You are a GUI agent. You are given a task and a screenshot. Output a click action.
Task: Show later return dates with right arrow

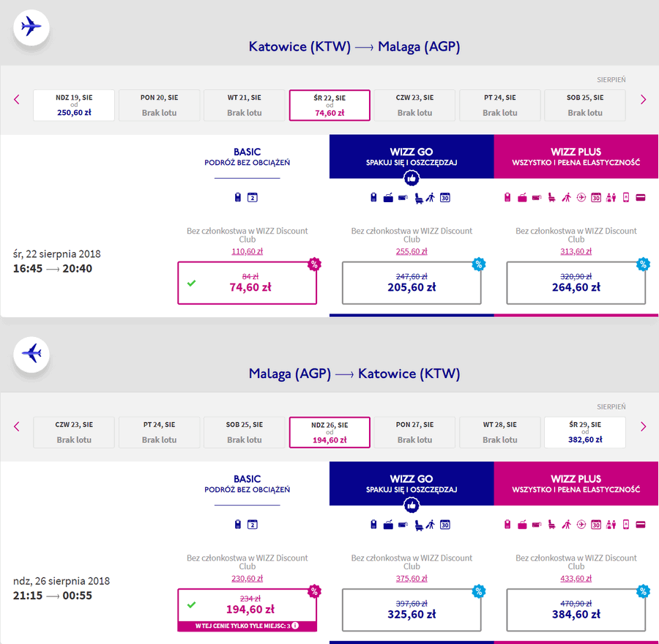pos(643,426)
